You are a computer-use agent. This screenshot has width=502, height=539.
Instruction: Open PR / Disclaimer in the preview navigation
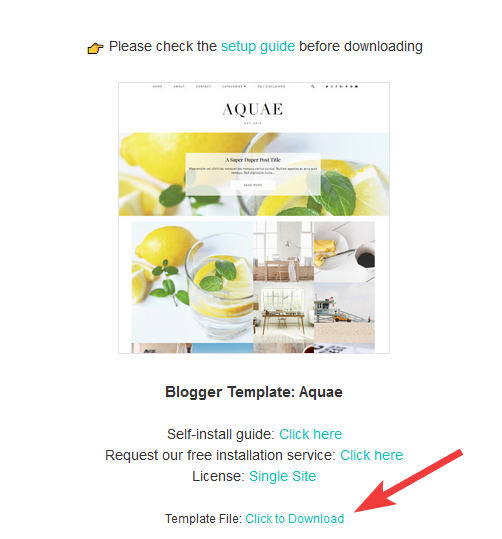(271, 86)
